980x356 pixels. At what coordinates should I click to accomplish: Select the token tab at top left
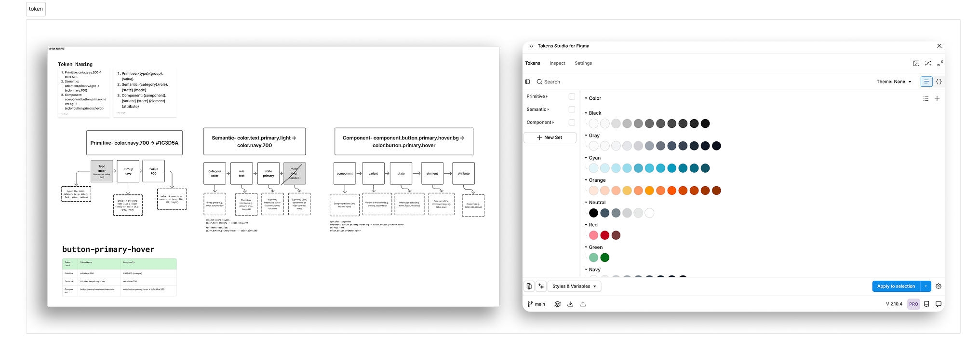pos(36,9)
